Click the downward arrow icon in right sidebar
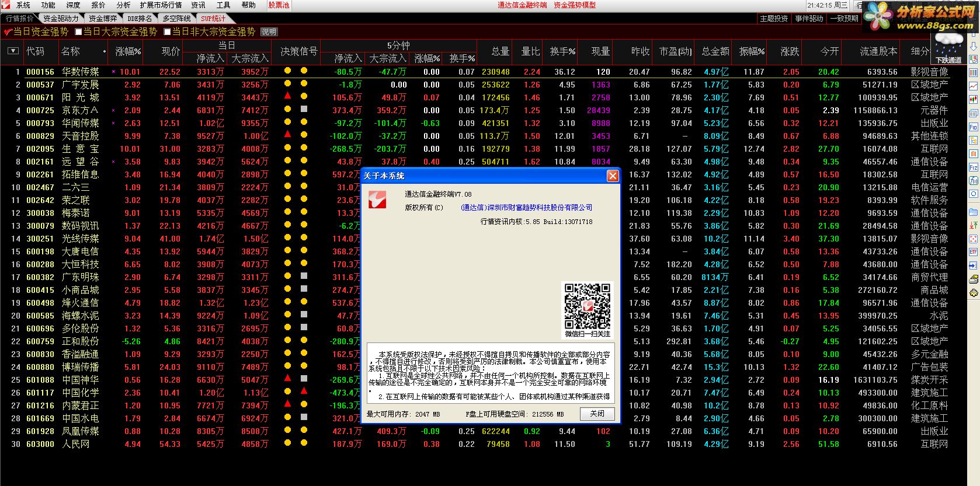Image resolution: width=980 pixels, height=486 pixels. tap(973, 47)
